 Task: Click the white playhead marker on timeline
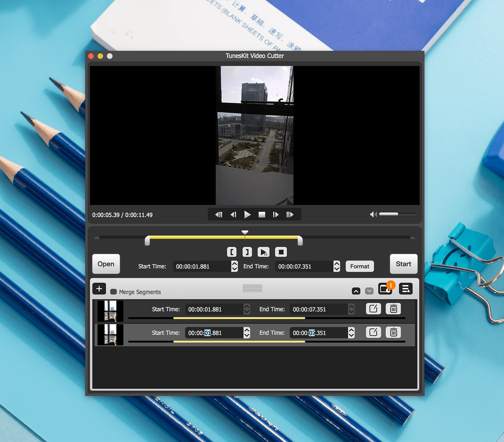pos(245,233)
